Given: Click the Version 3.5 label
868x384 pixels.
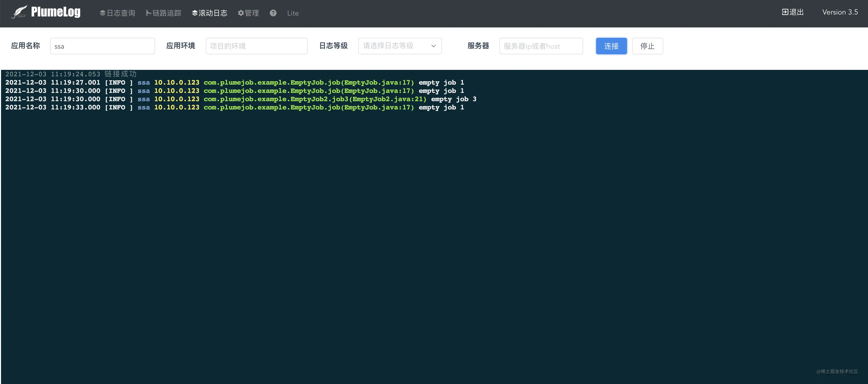Looking at the screenshot, I should (840, 12).
